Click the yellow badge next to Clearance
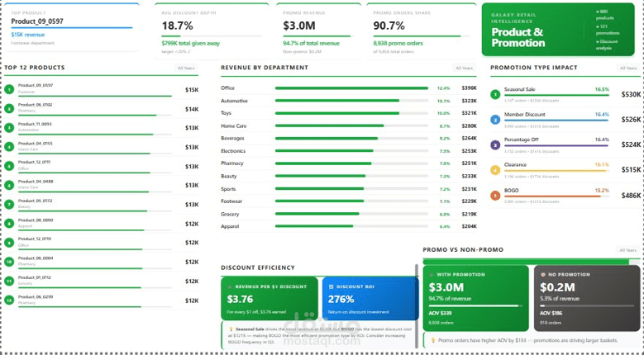This screenshot has width=644, height=355. click(495, 170)
